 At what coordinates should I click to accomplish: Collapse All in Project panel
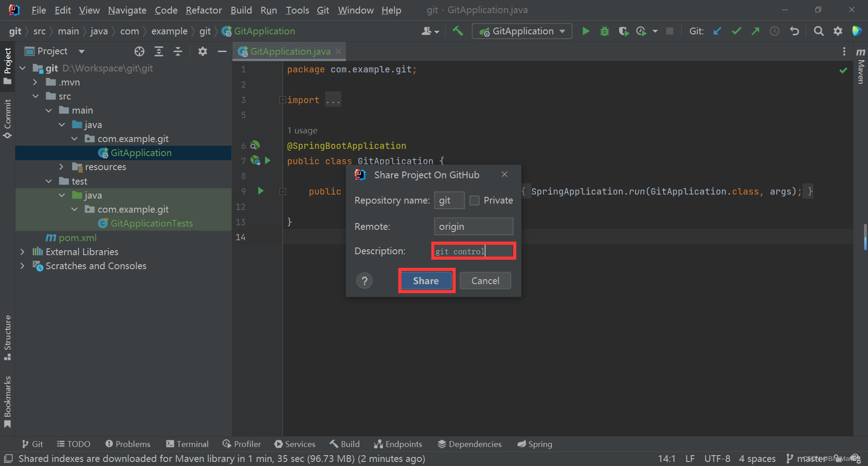tap(178, 51)
